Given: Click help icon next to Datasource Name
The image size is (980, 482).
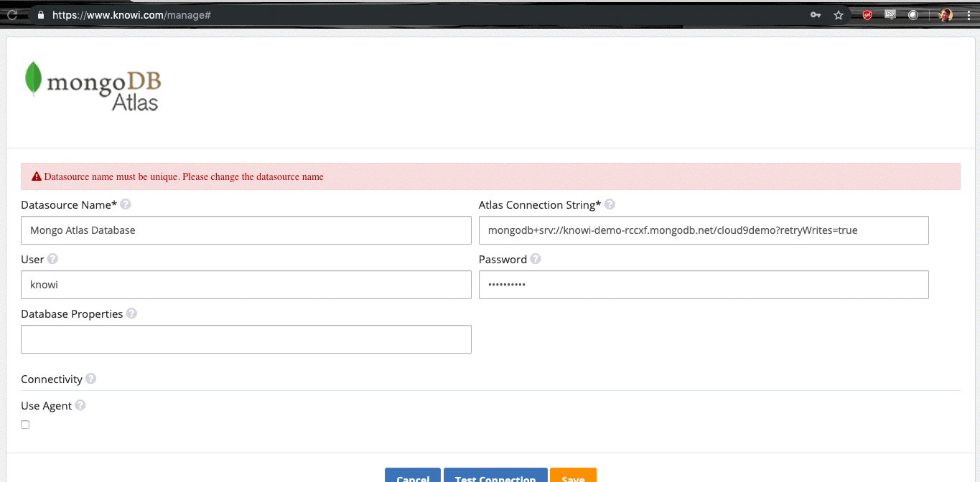Looking at the screenshot, I should pyautogui.click(x=126, y=204).
